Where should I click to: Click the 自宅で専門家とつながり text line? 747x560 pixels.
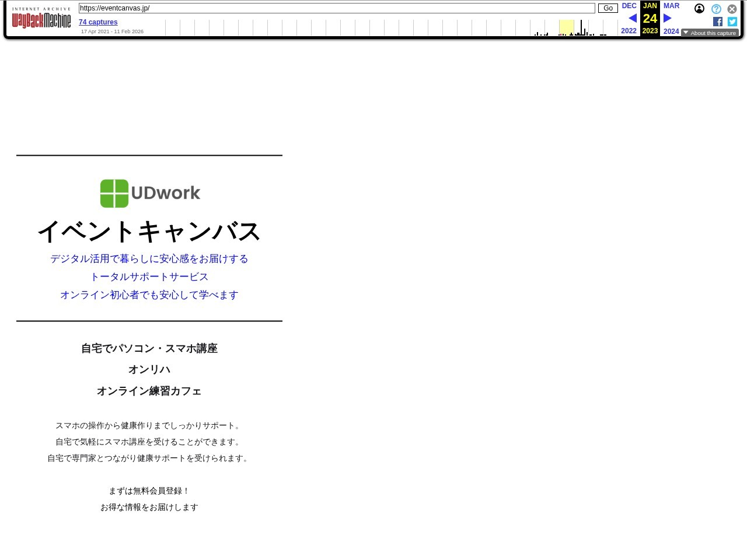149,459
